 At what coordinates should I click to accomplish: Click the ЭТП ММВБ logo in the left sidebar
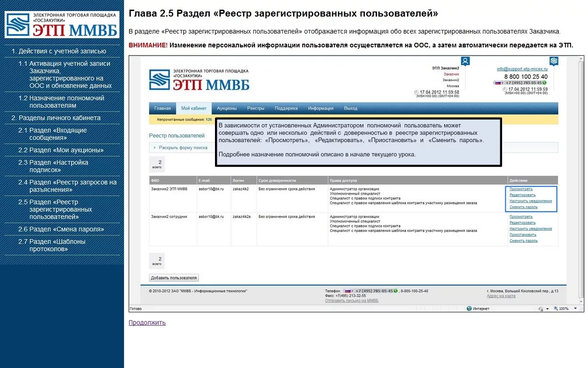[62, 25]
